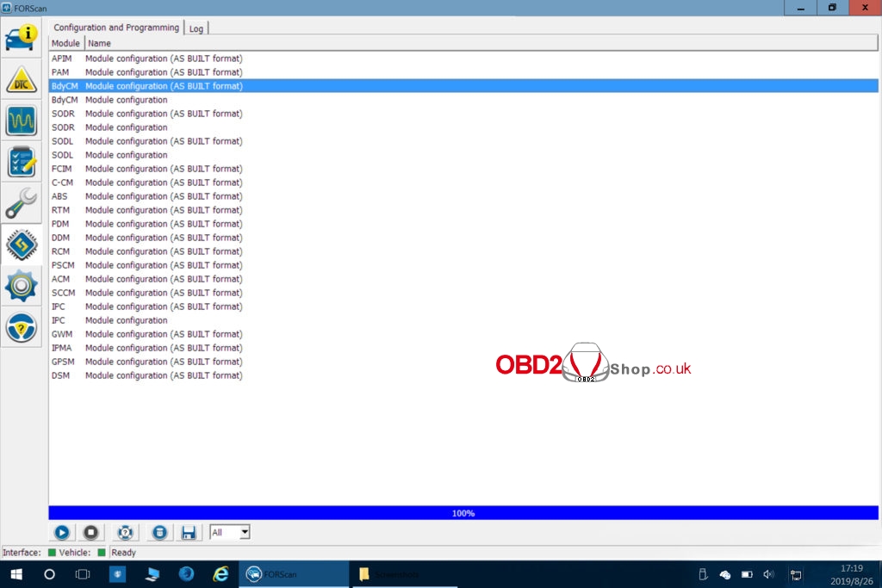
Task: Open Internet Explorer from the taskbar
Action: point(220,574)
